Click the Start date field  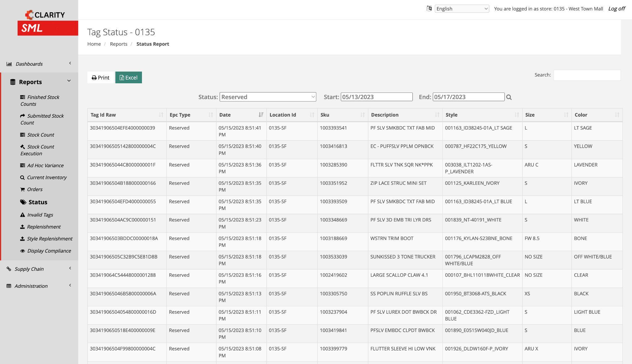[376, 97]
